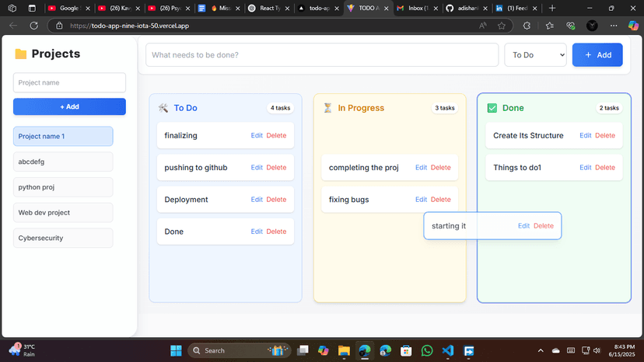The image size is (644, 362).
Task: Click the Read aloud icon
Action: pos(482,26)
